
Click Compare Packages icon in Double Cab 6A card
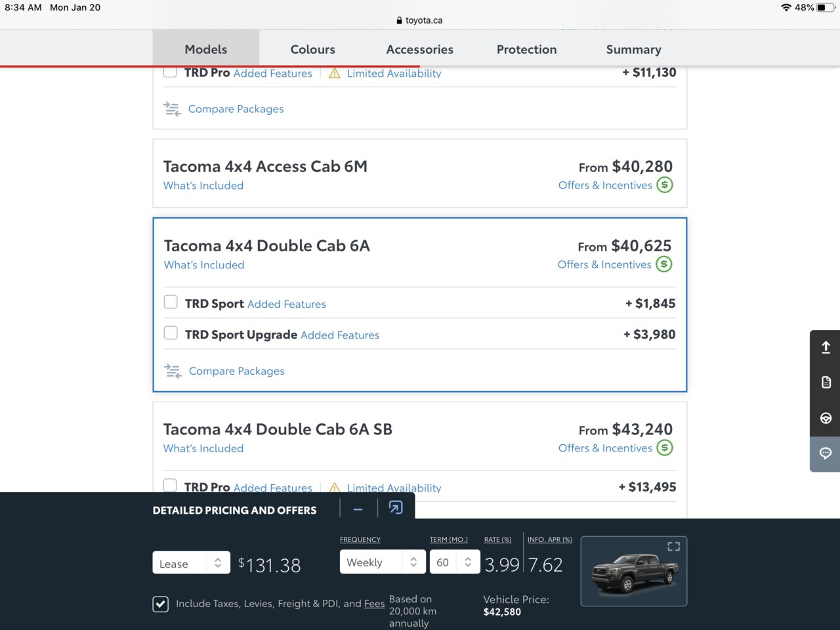click(x=173, y=371)
